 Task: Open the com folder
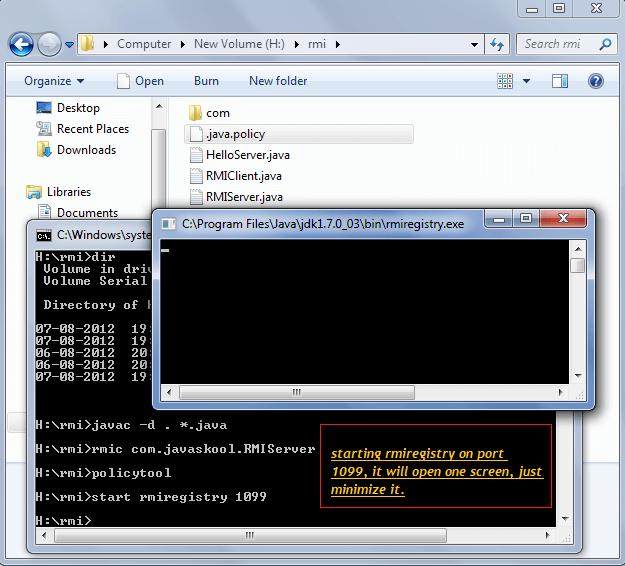217,113
